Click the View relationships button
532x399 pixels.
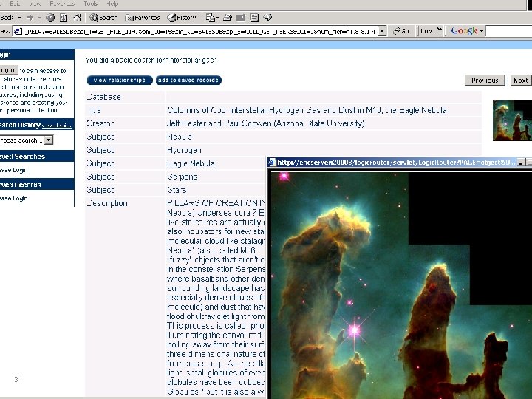pyautogui.click(x=120, y=80)
